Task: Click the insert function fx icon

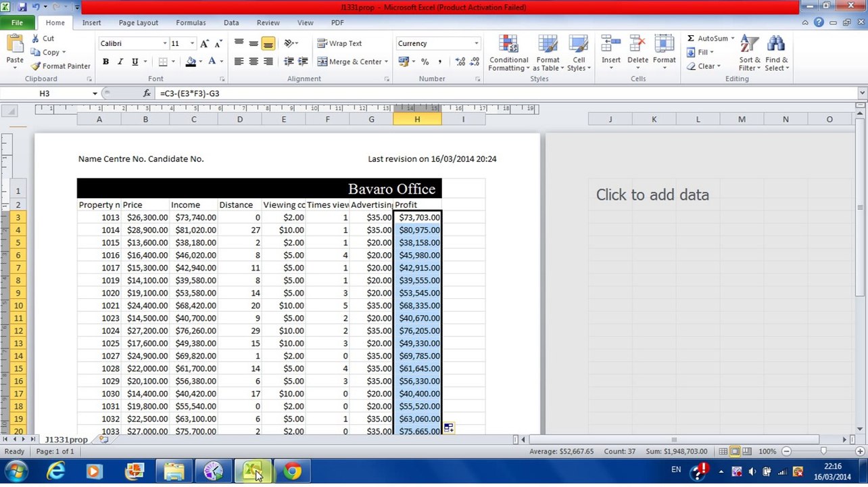Action: (x=147, y=93)
